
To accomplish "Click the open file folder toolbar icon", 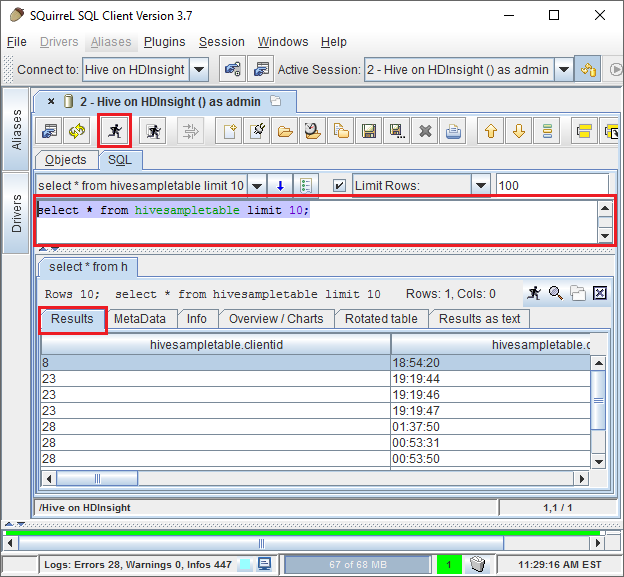I will click(285, 131).
